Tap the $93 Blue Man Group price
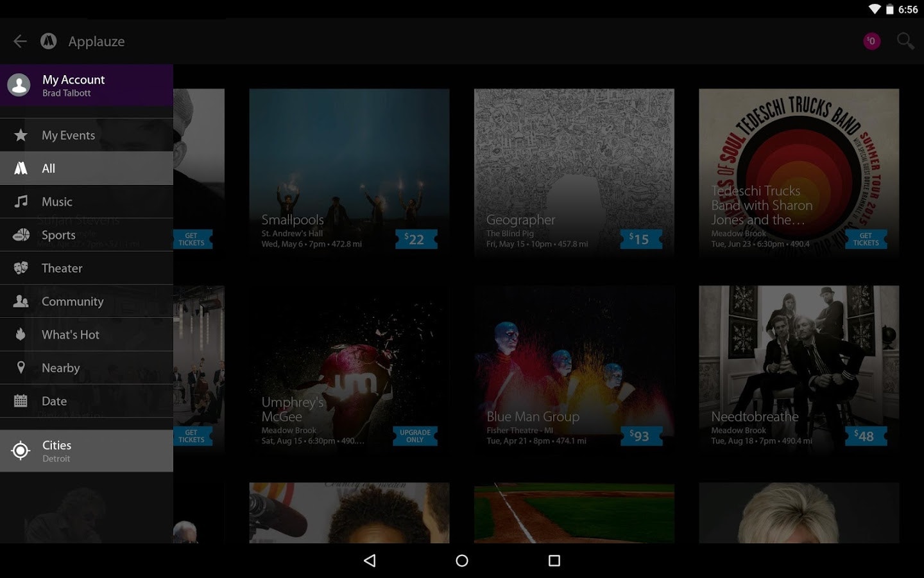The width and height of the screenshot is (924, 578). (641, 436)
